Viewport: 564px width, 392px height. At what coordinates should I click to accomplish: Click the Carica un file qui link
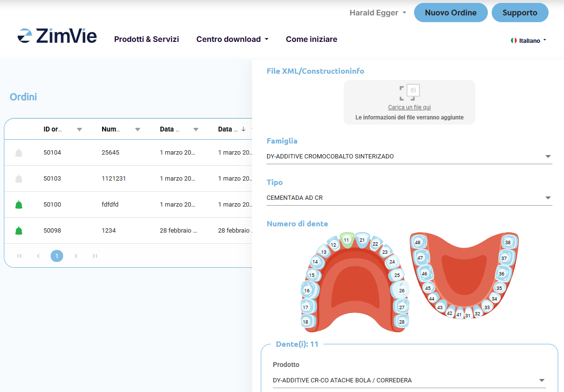pos(409,107)
